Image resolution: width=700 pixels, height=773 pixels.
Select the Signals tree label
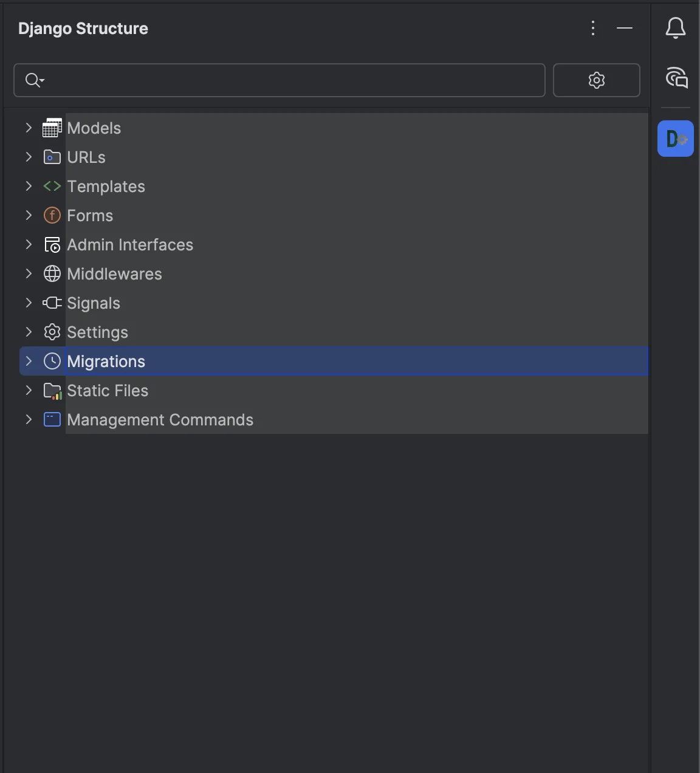94,303
